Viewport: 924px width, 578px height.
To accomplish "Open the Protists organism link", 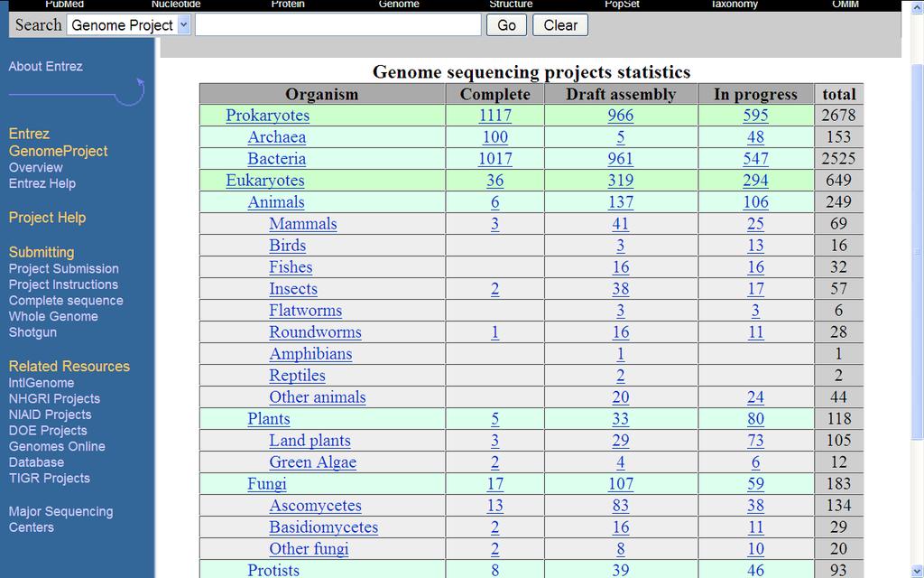I will point(273,571).
